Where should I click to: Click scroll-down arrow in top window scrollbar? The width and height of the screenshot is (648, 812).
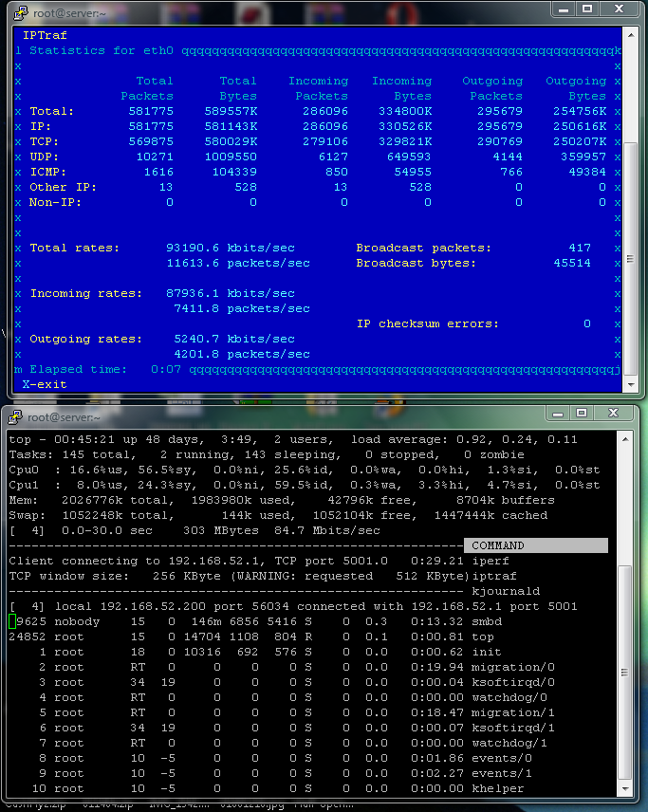coord(625,788)
